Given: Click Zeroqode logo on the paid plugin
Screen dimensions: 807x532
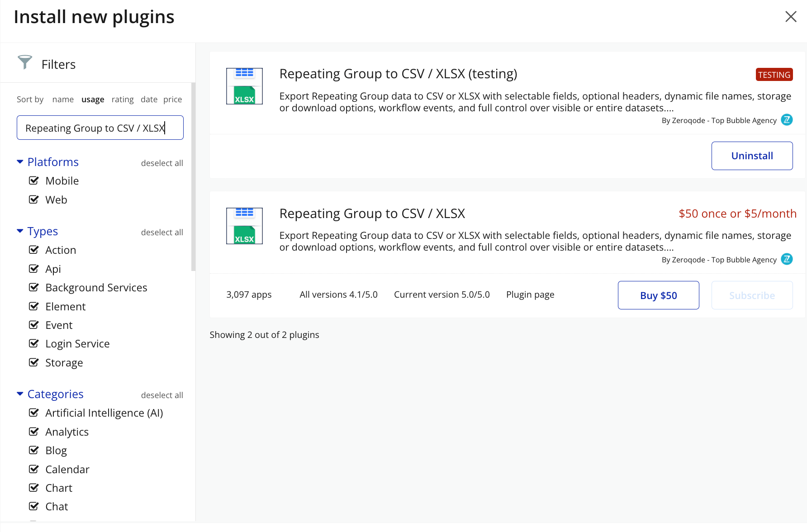Looking at the screenshot, I should click(787, 259).
